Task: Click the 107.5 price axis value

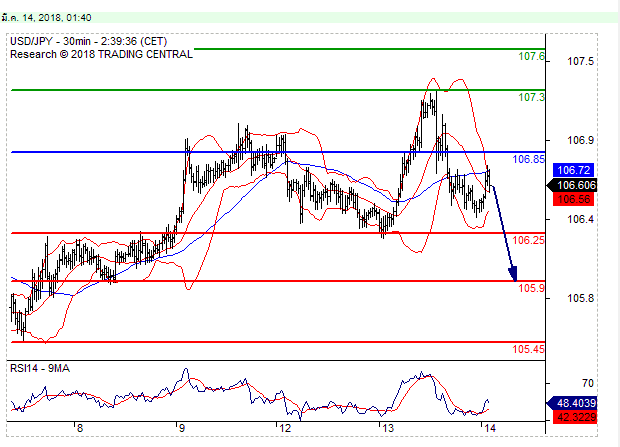Action: tap(580, 61)
